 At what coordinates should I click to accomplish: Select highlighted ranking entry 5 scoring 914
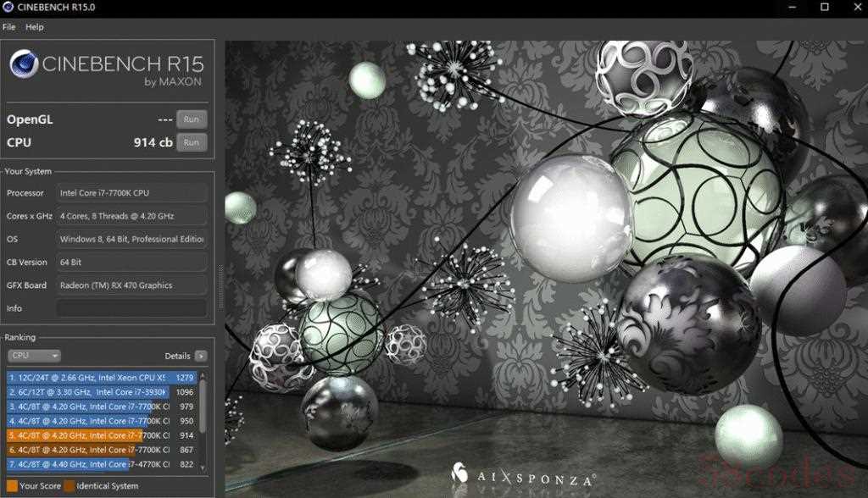(x=102, y=435)
